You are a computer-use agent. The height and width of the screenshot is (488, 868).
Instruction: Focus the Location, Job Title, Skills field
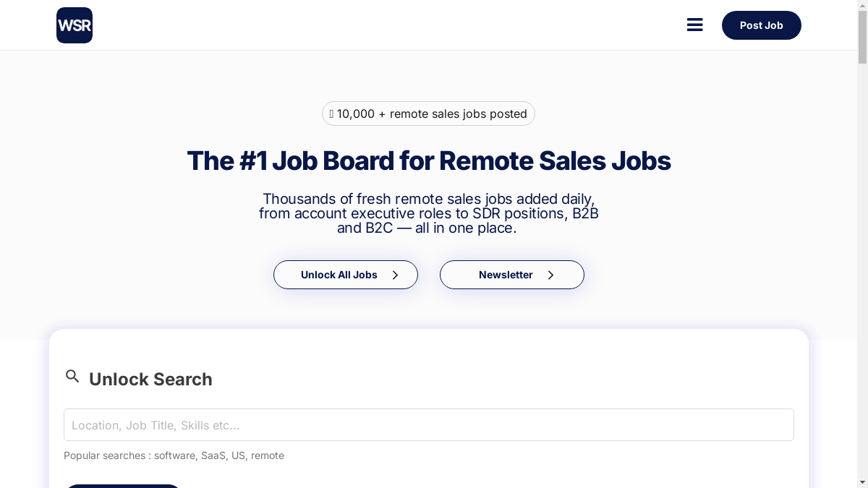click(x=428, y=425)
